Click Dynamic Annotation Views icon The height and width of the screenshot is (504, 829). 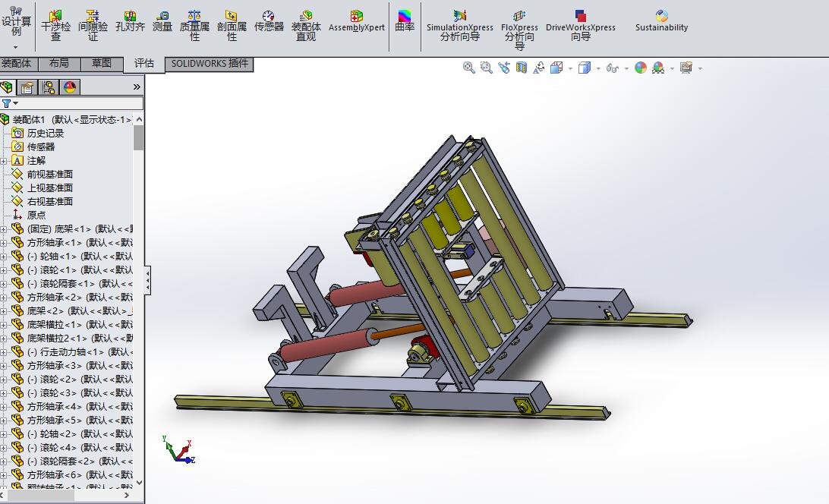point(539,68)
